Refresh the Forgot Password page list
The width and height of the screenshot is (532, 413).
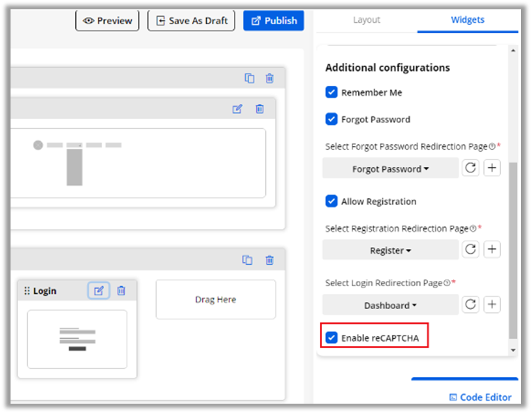471,168
